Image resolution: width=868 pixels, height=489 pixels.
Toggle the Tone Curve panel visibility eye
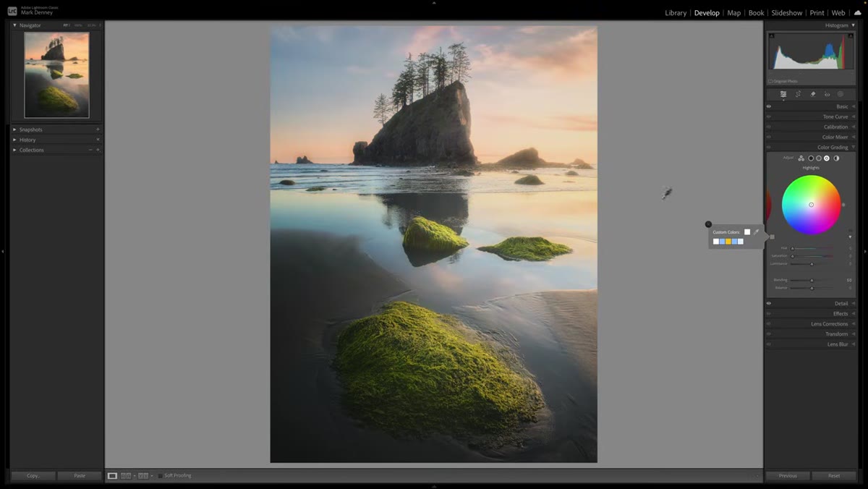pyautogui.click(x=769, y=116)
